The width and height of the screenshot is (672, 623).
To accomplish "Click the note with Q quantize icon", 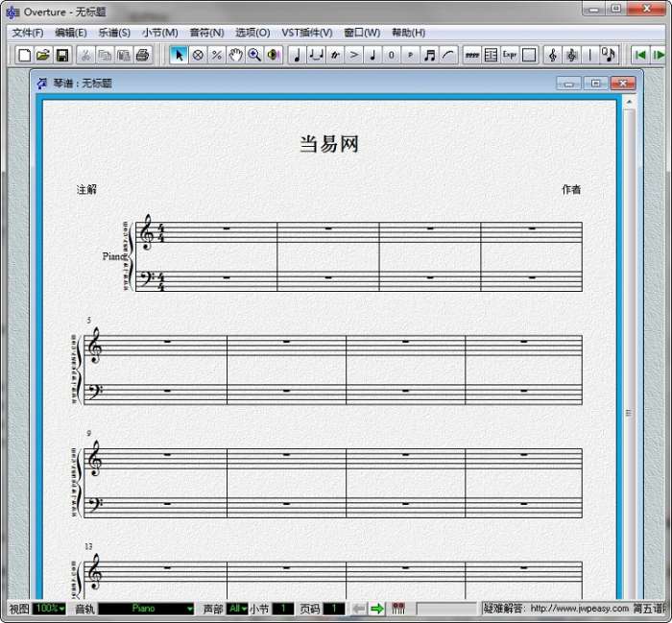I will tap(609, 56).
